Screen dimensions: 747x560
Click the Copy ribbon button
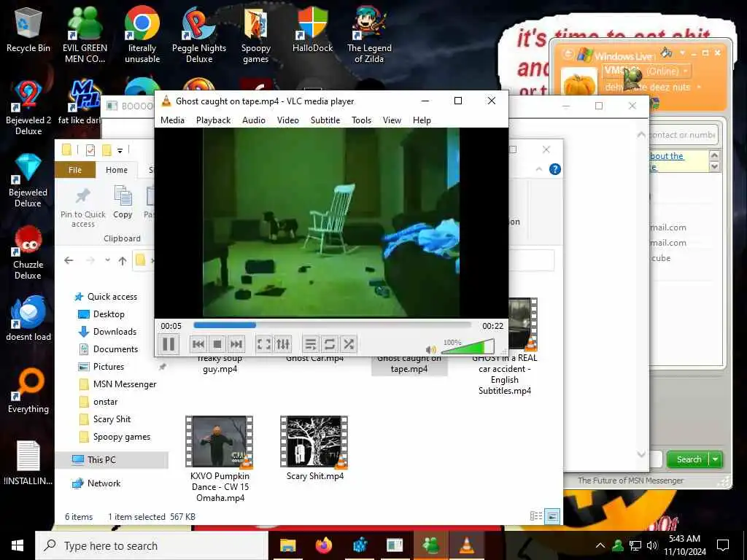123,203
